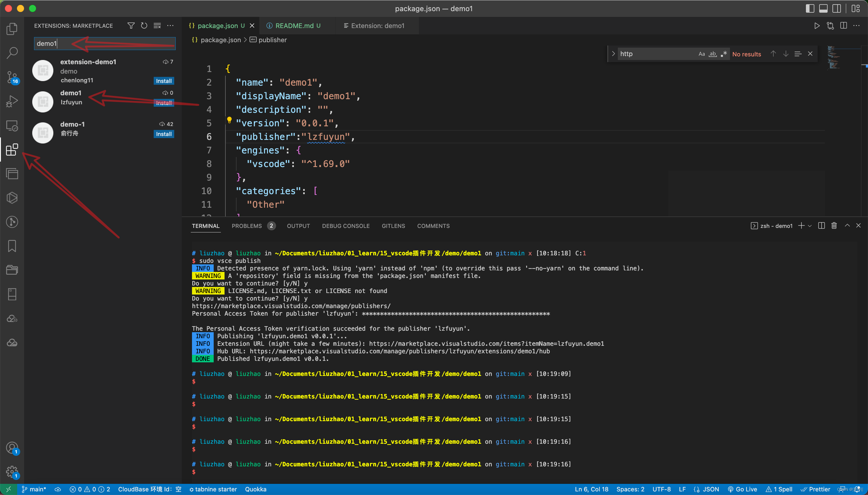Switch to the PROBLEMS panel tab
This screenshot has height=495, width=868.
[x=247, y=226]
